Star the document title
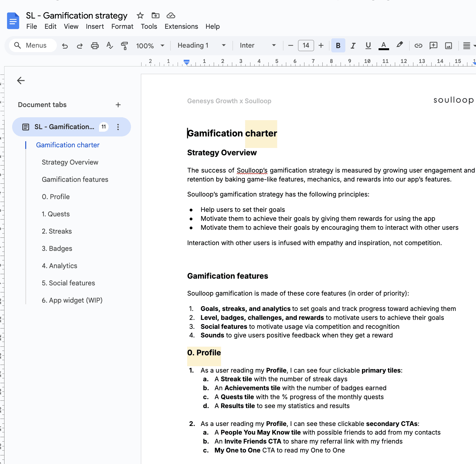The image size is (476, 464). pyautogui.click(x=140, y=15)
